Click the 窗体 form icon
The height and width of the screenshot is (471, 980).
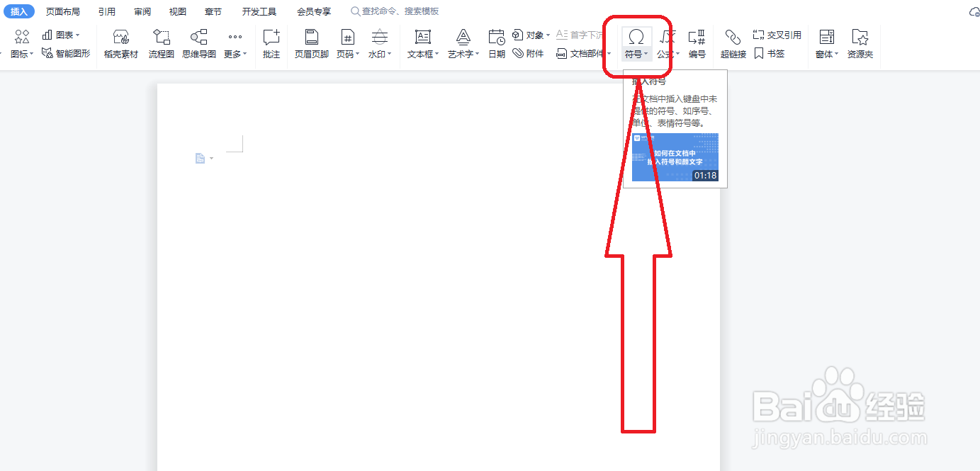click(826, 37)
